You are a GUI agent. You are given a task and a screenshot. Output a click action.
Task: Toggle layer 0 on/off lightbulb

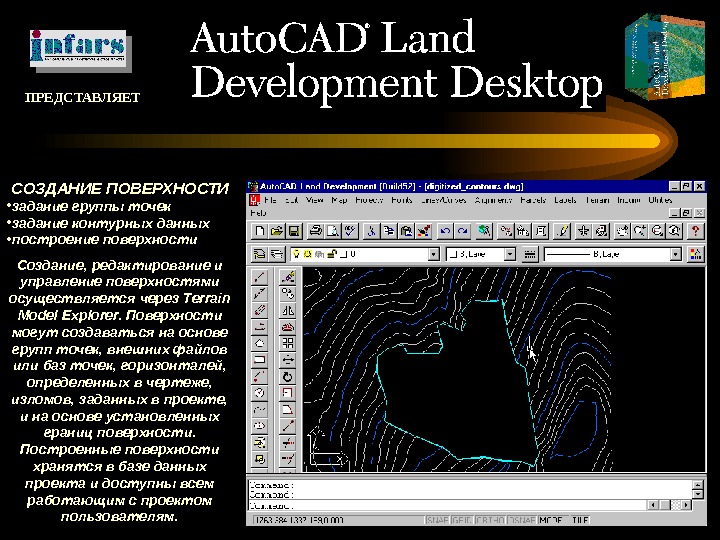(x=297, y=254)
